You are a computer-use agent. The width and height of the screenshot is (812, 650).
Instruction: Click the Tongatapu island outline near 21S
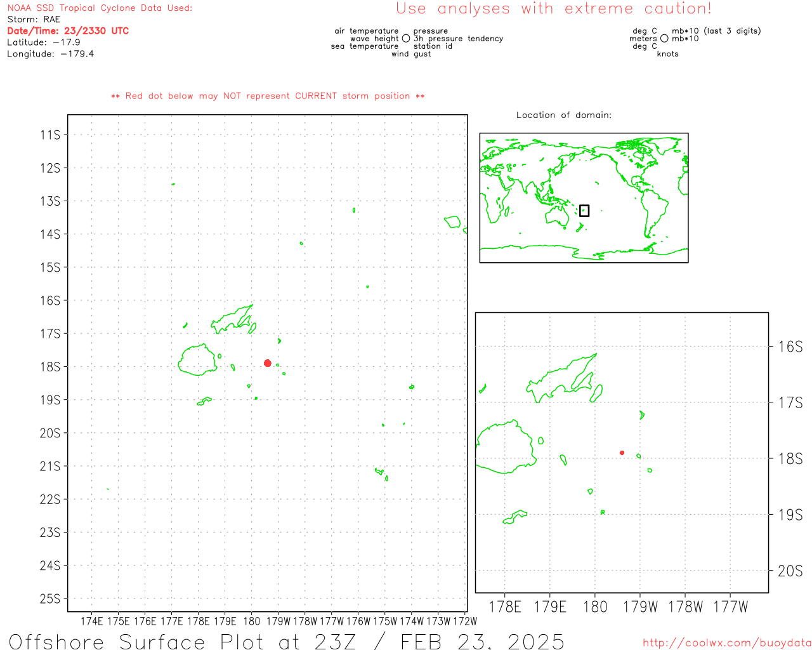(x=379, y=471)
